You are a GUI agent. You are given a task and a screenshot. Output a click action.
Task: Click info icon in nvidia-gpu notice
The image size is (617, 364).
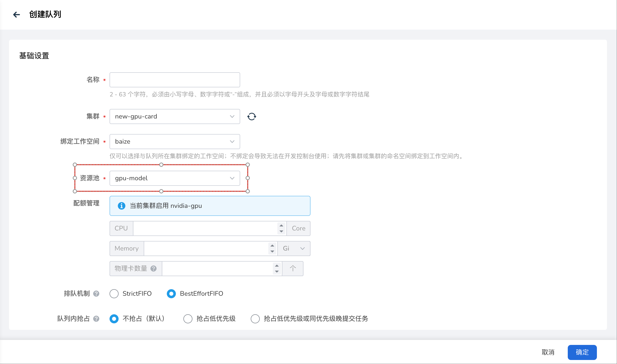point(122,206)
